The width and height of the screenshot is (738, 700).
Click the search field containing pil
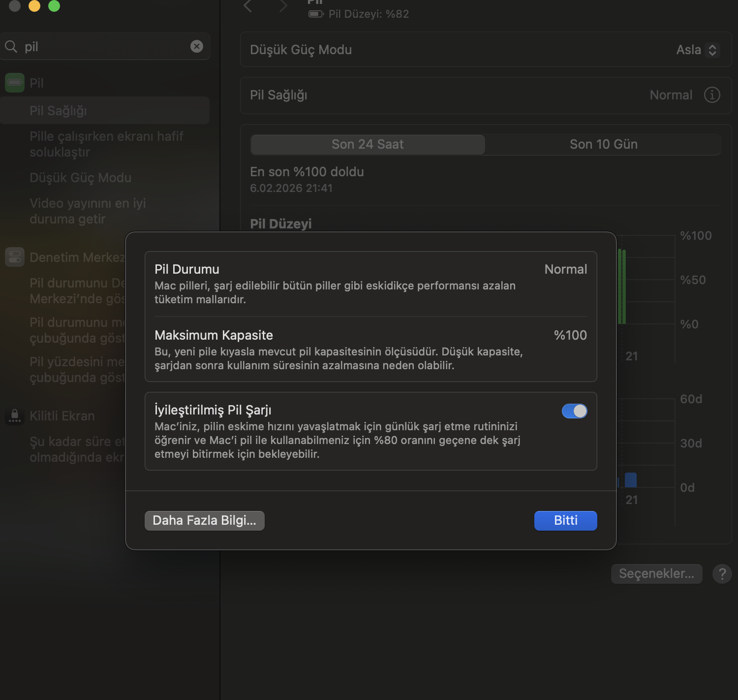pyautogui.click(x=103, y=47)
